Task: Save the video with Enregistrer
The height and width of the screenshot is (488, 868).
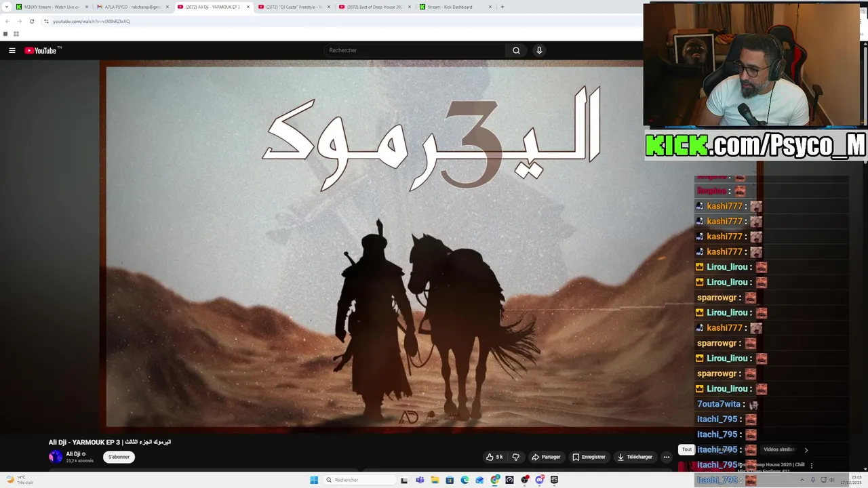Action: point(589,457)
